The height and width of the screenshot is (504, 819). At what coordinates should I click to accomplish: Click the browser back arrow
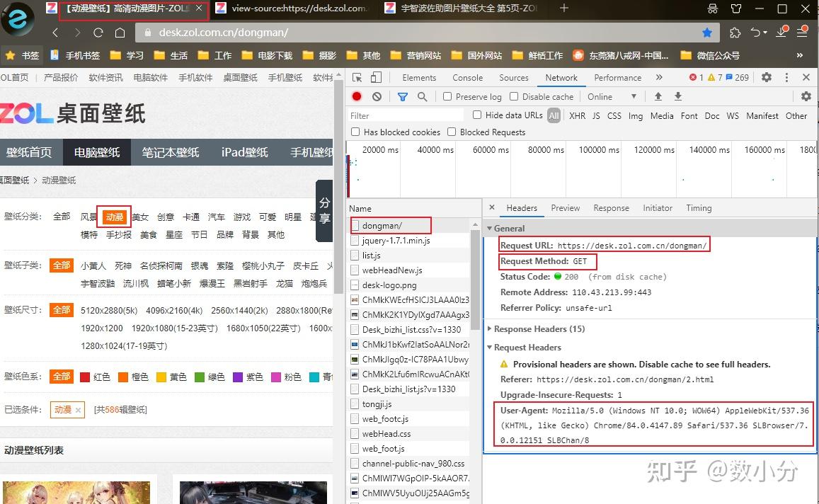[x=55, y=33]
